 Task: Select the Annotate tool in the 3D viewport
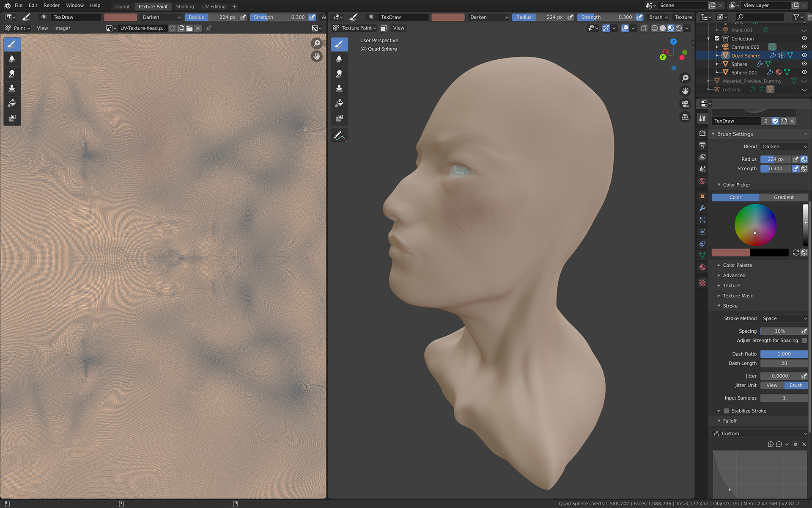point(339,135)
